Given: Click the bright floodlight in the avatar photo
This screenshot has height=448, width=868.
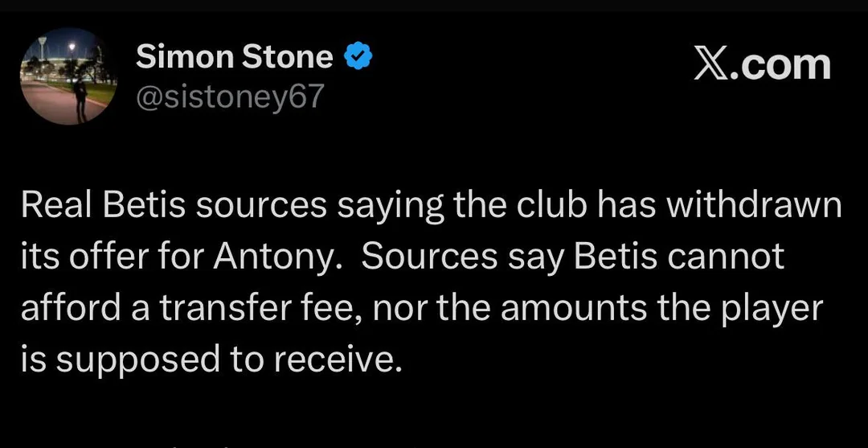Looking at the screenshot, I should click(x=72, y=47).
